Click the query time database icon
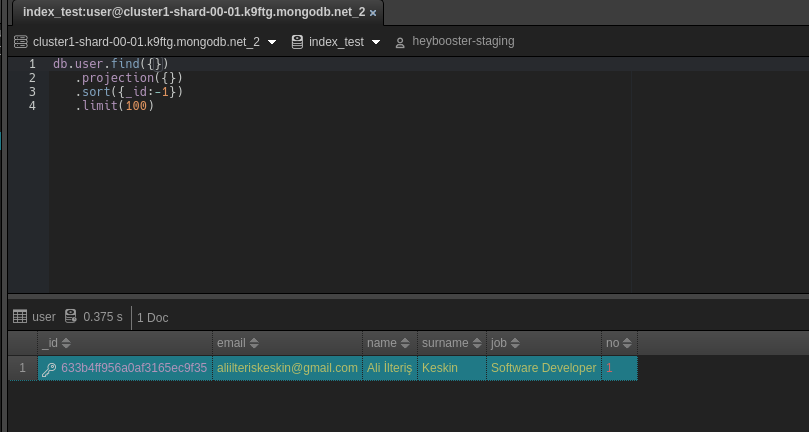The image size is (809, 432). [x=71, y=316]
